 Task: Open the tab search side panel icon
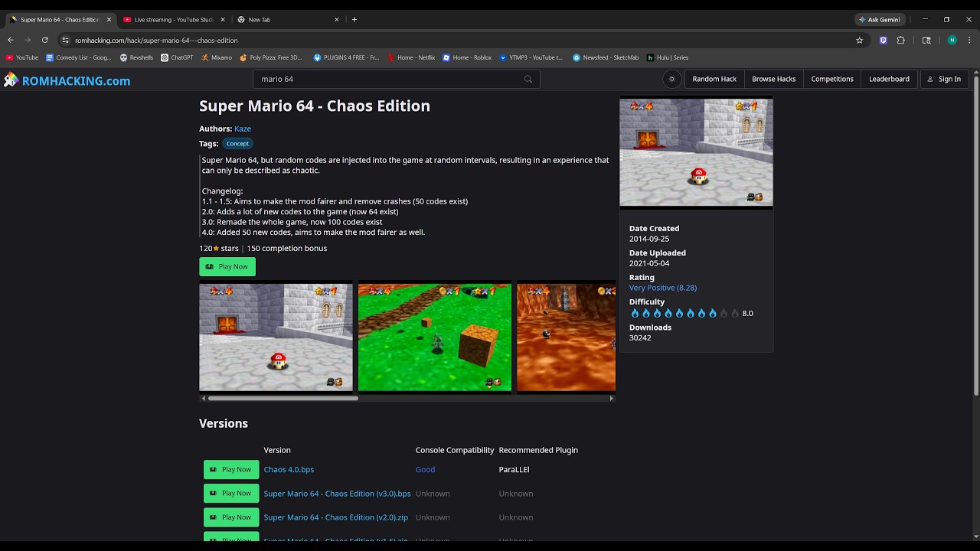(x=926, y=40)
